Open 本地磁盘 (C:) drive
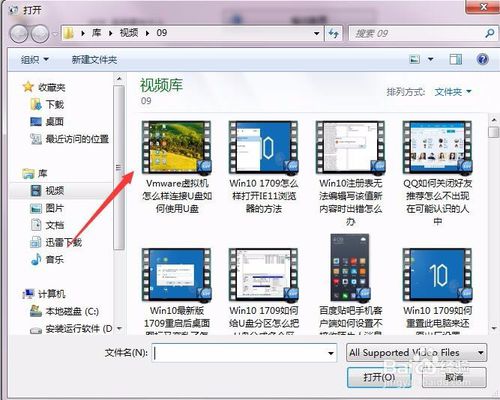This screenshot has width=500, height=400. (65, 311)
